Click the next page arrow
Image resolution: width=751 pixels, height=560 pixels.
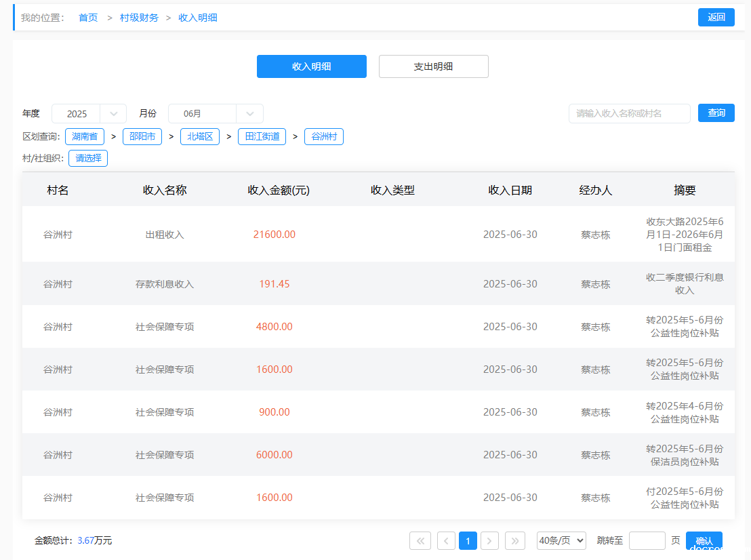[x=489, y=540]
